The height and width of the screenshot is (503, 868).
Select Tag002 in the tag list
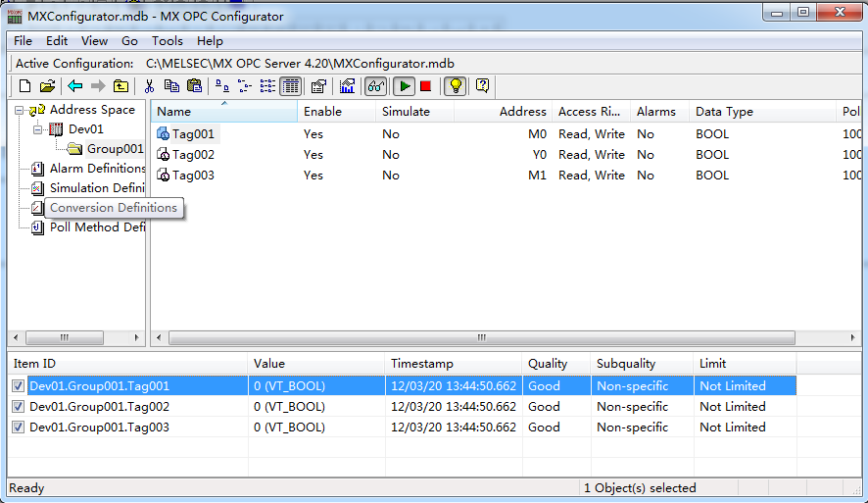[193, 155]
